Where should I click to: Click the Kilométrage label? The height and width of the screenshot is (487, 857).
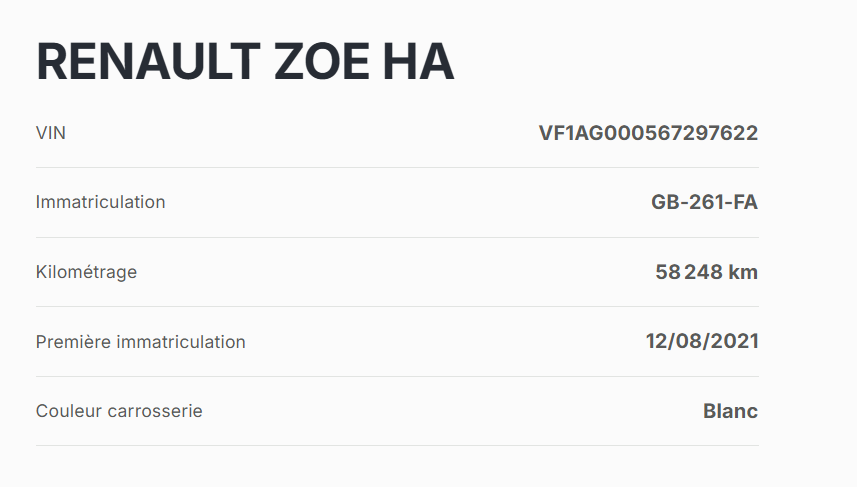pos(86,272)
